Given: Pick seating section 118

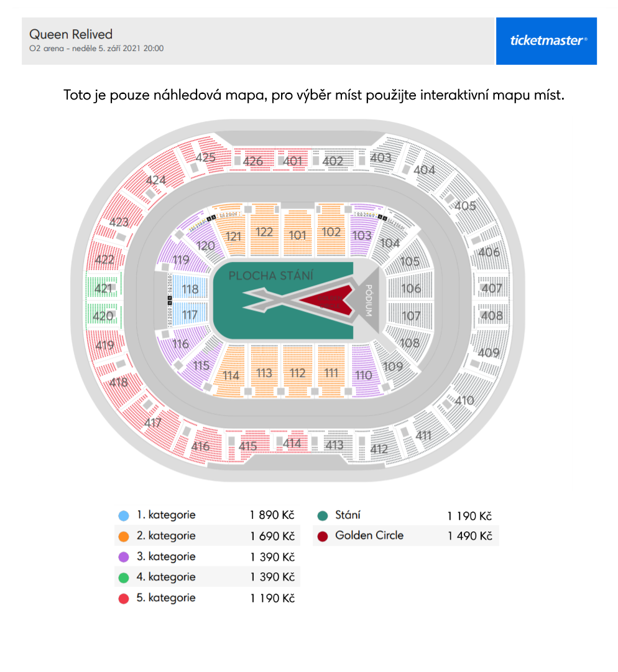Looking at the screenshot, I should tap(190, 289).
